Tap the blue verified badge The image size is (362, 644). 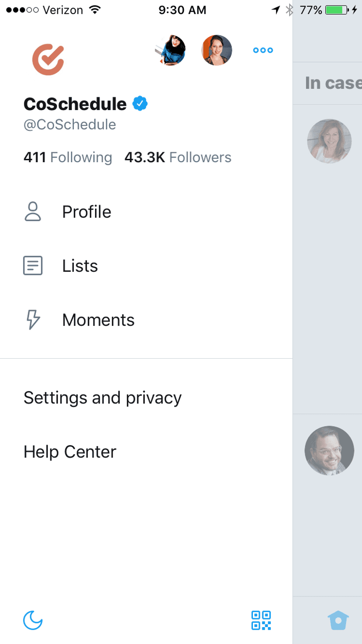click(140, 103)
